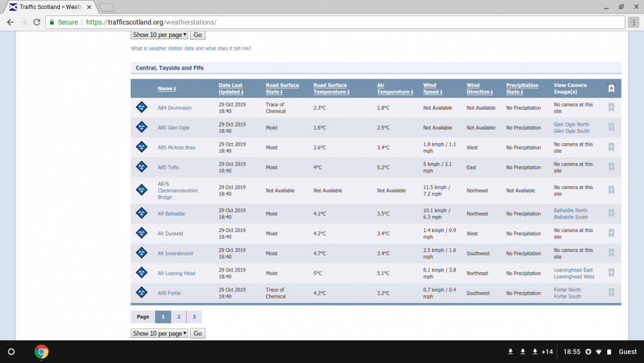Sort table by Wind Direction
The width and height of the screenshot is (644, 363).
[x=480, y=88]
